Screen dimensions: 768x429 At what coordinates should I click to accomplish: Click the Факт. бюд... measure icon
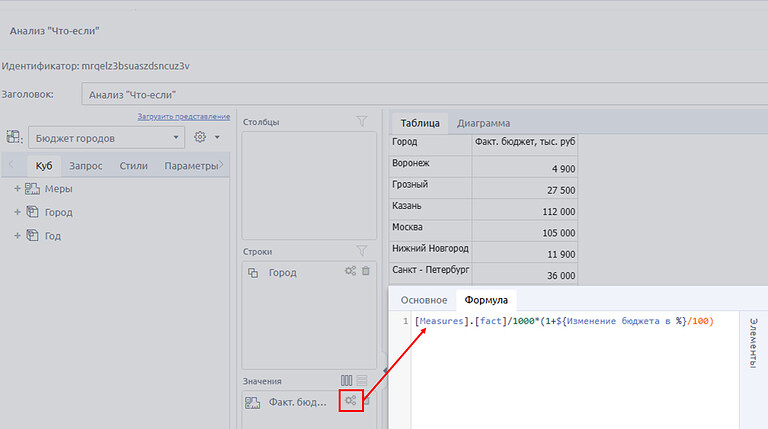[253, 403]
